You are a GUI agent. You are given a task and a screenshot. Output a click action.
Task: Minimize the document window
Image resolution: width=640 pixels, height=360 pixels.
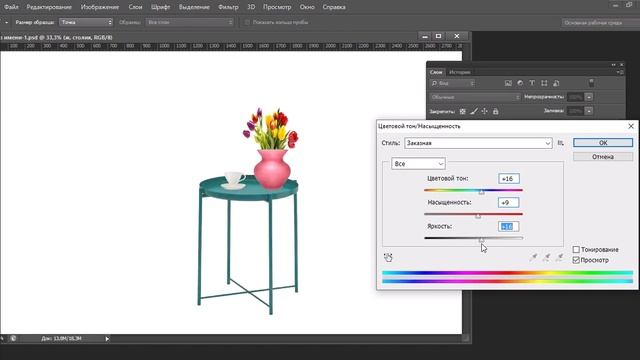(424, 36)
